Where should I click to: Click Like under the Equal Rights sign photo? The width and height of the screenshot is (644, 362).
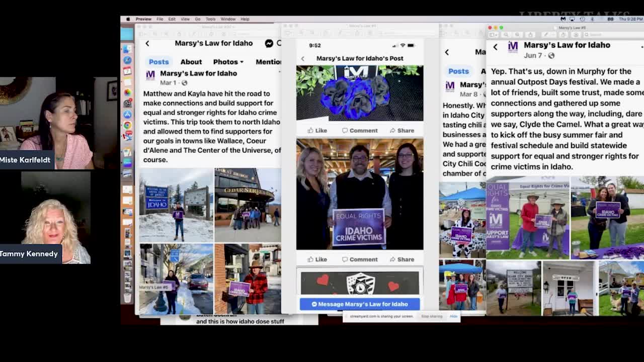[x=317, y=259]
